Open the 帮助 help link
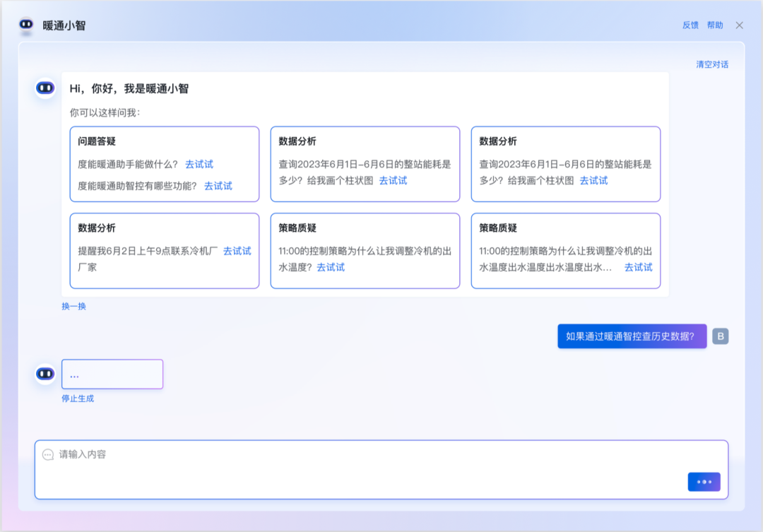This screenshot has width=763, height=532. 715,25
